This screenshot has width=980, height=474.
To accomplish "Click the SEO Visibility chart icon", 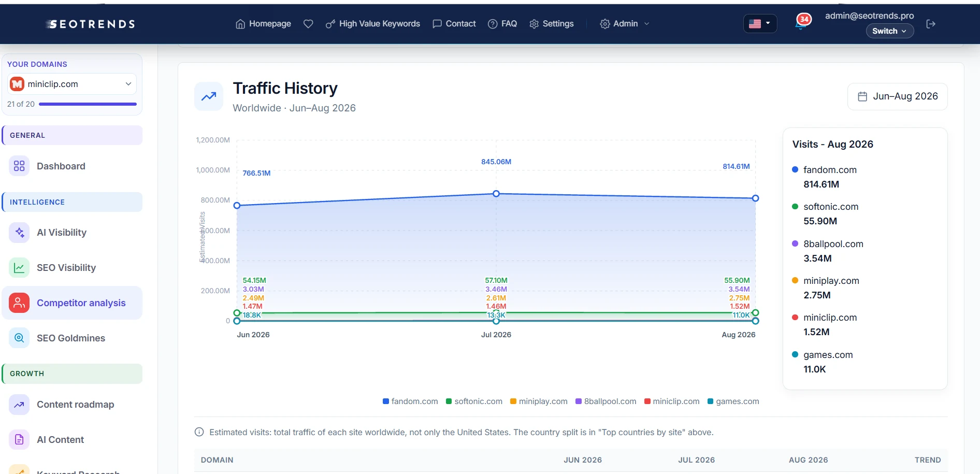I will tap(19, 268).
